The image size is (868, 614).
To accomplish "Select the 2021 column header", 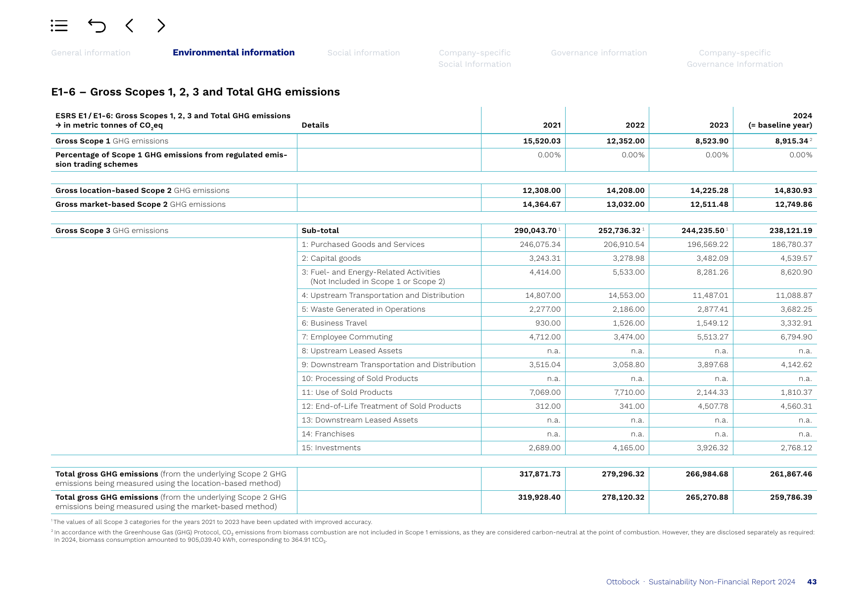I will (x=552, y=125).
